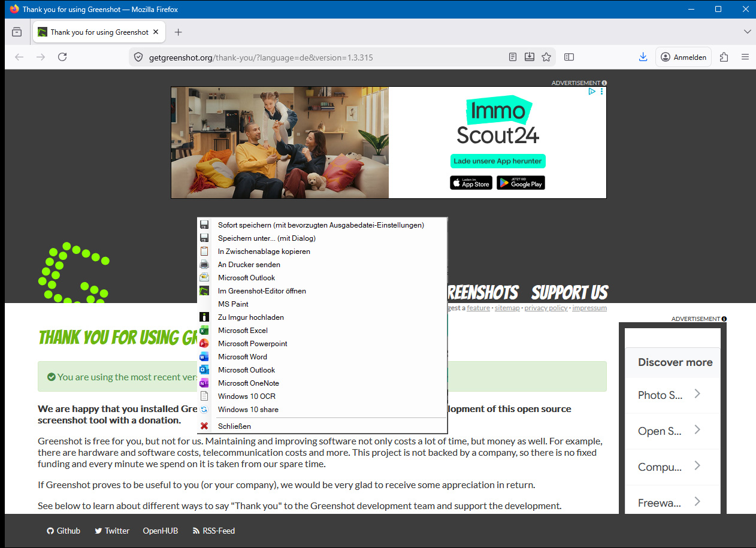The image size is (756, 548).
Task: Click the Firefox reload page icon
Action: point(62,57)
